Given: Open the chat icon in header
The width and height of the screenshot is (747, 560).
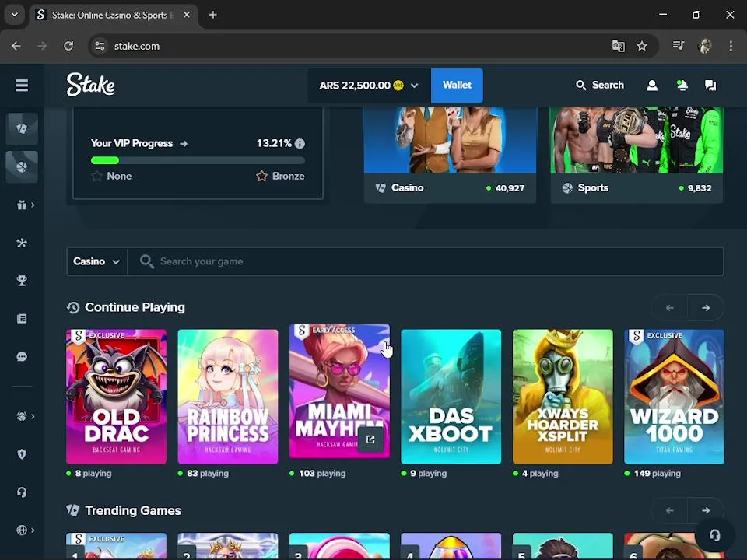Looking at the screenshot, I should pyautogui.click(x=710, y=86).
